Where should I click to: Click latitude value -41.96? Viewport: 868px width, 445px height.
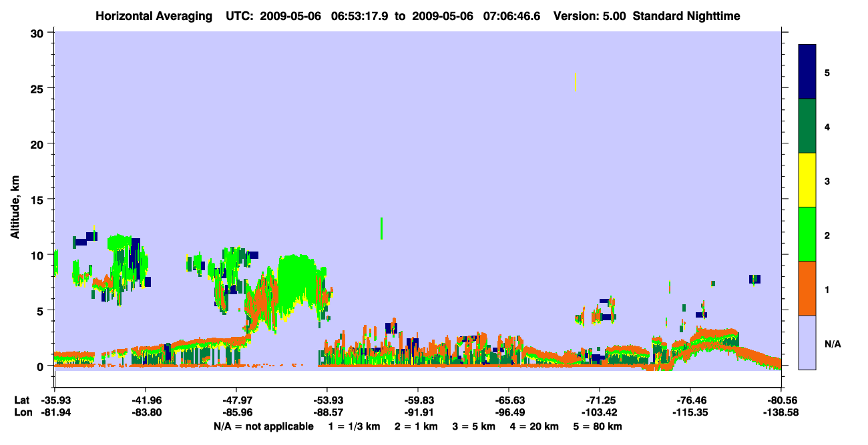(x=145, y=400)
